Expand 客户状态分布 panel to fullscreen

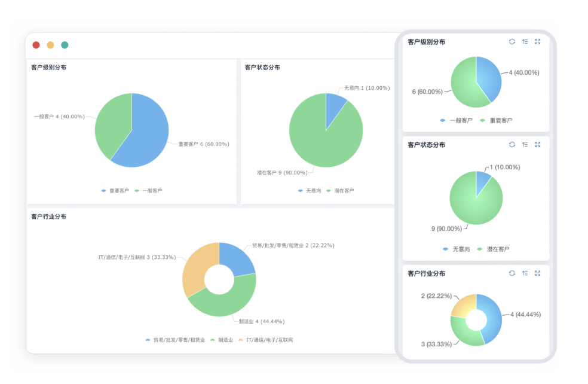pyautogui.click(x=537, y=144)
